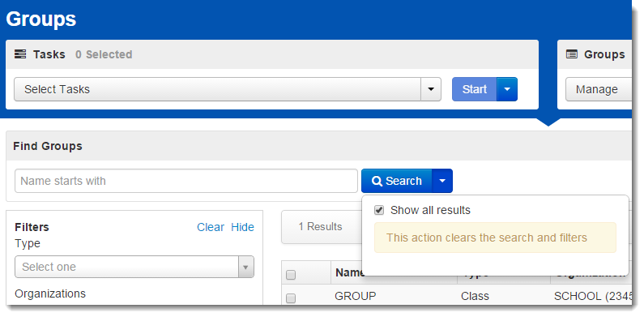Viewport: 644px width, 317px height.
Task: Check the select-all checkbox in table header
Action: tap(291, 275)
